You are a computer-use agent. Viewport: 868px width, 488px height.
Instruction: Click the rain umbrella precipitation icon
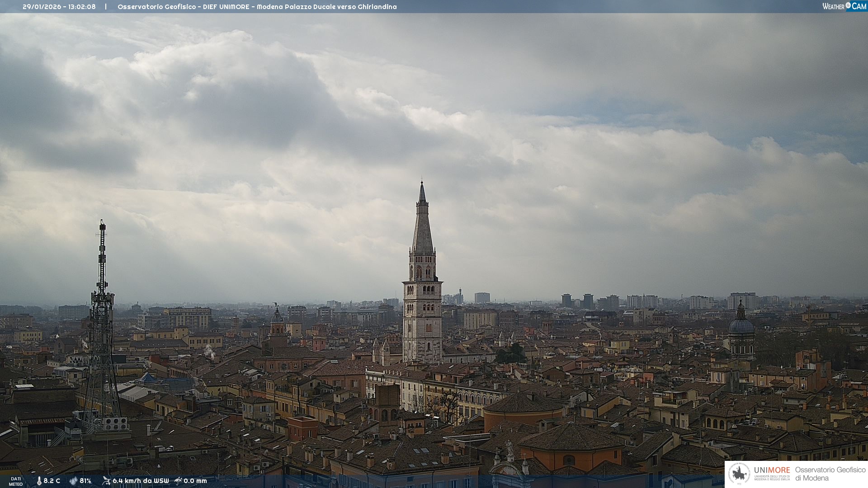tap(178, 481)
